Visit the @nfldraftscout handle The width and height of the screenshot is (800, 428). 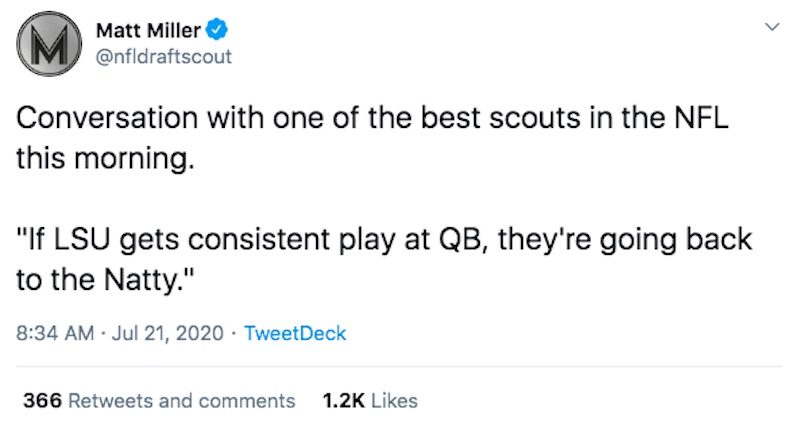coord(164,56)
